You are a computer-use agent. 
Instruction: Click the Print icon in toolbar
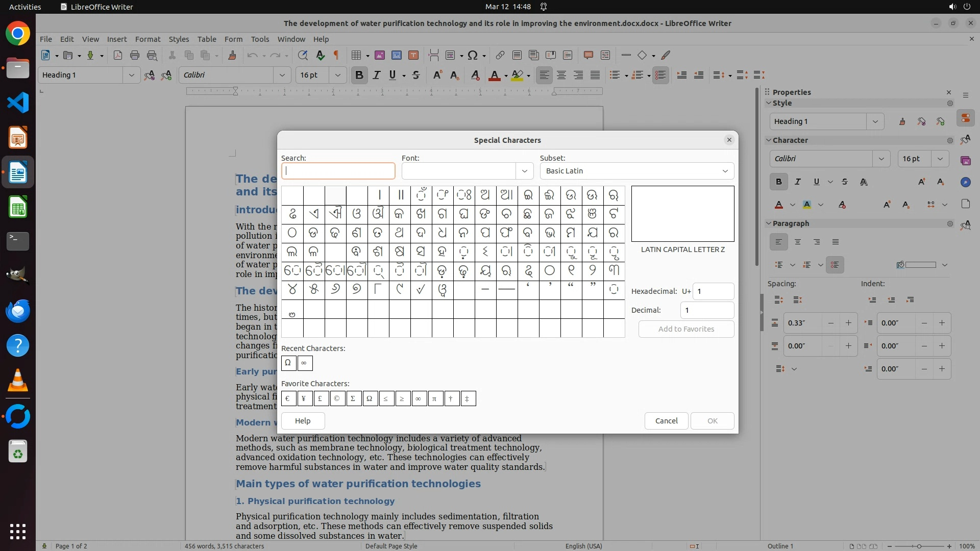coord(135,55)
